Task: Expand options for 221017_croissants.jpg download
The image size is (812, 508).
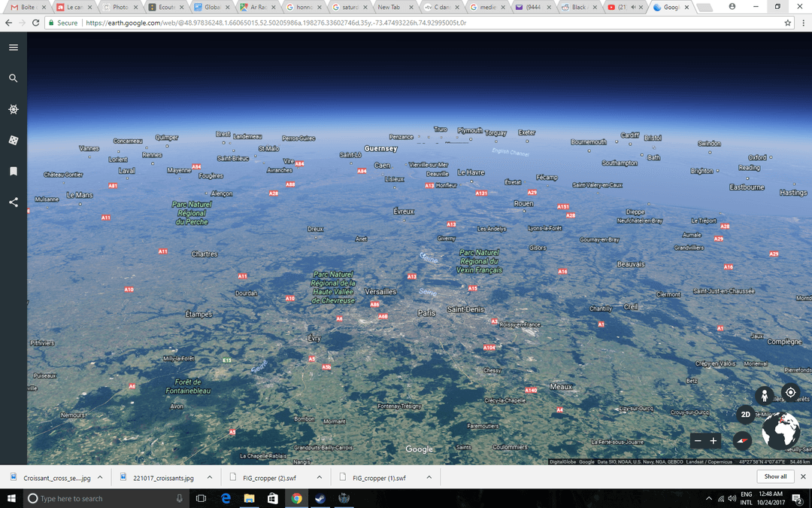Action: 210,477
